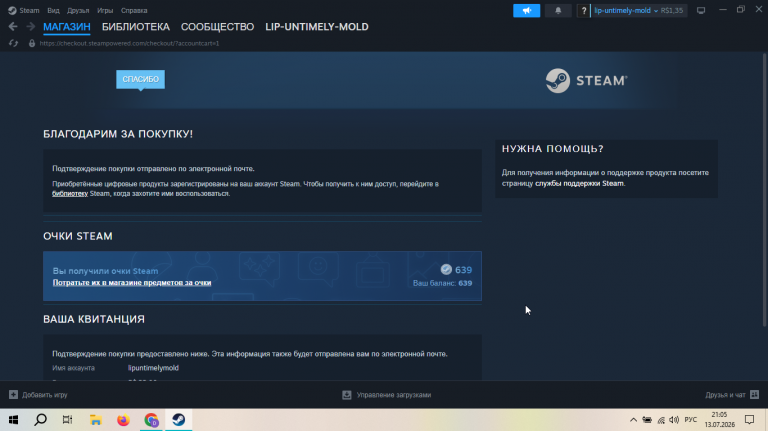Open LIP-UNTIMELY-MOLD profile tab
Image resolution: width=768 pixels, height=431 pixels.
[317, 27]
